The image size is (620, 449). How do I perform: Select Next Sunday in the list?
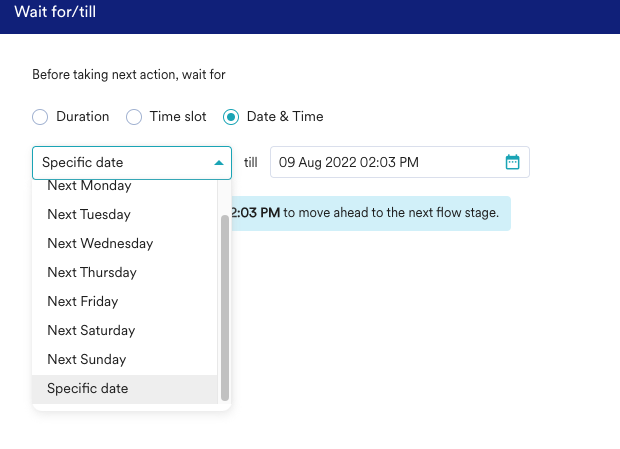coord(87,359)
